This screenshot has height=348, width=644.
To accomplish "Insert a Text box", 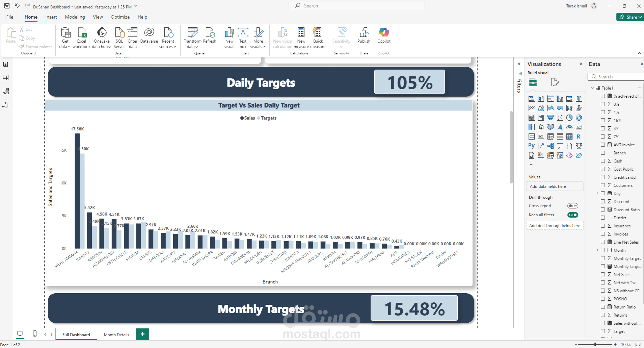I will (243, 38).
